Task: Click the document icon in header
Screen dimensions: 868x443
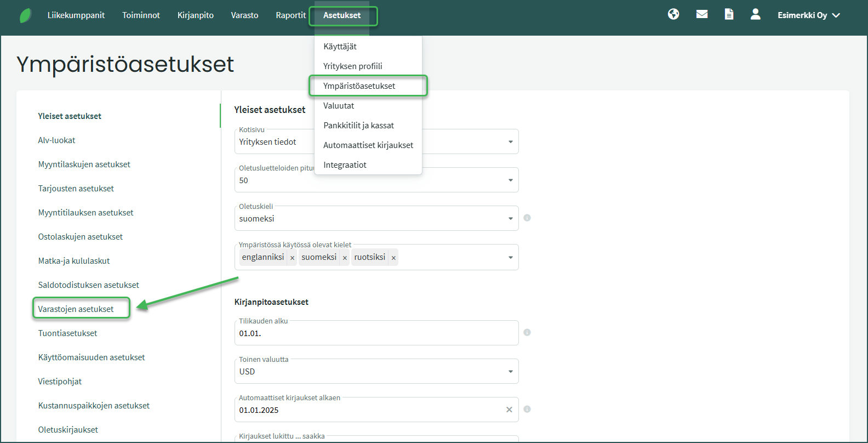Action: (729, 14)
